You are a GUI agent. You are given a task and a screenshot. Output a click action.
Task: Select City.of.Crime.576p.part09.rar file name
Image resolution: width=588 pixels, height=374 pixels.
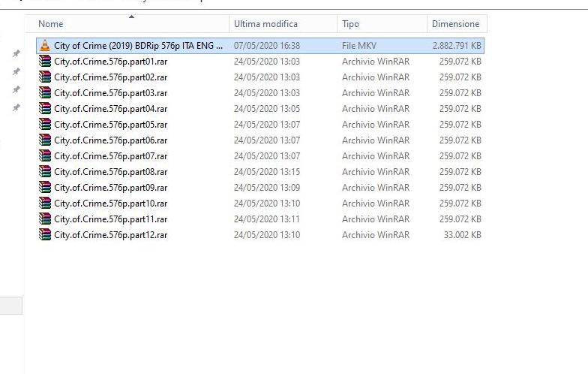(111, 188)
